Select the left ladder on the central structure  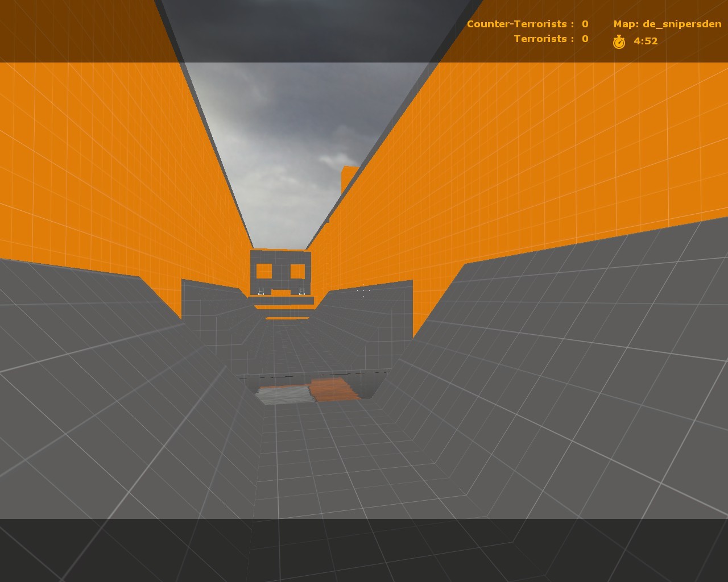point(260,291)
